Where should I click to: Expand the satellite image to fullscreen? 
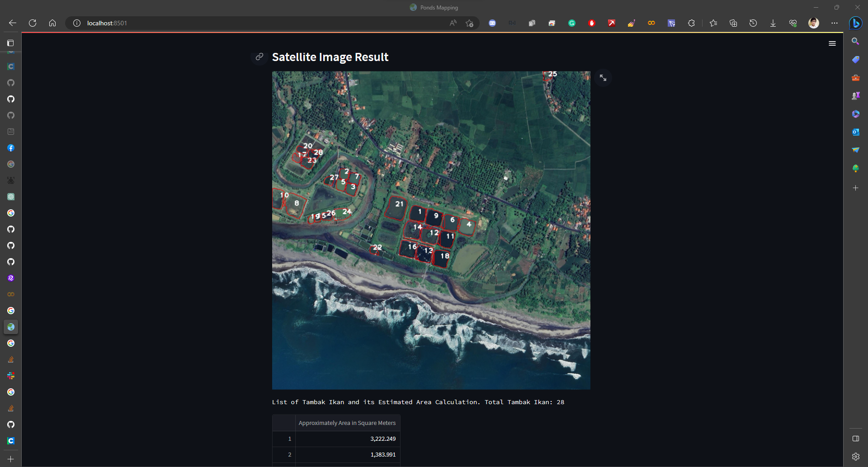point(603,78)
